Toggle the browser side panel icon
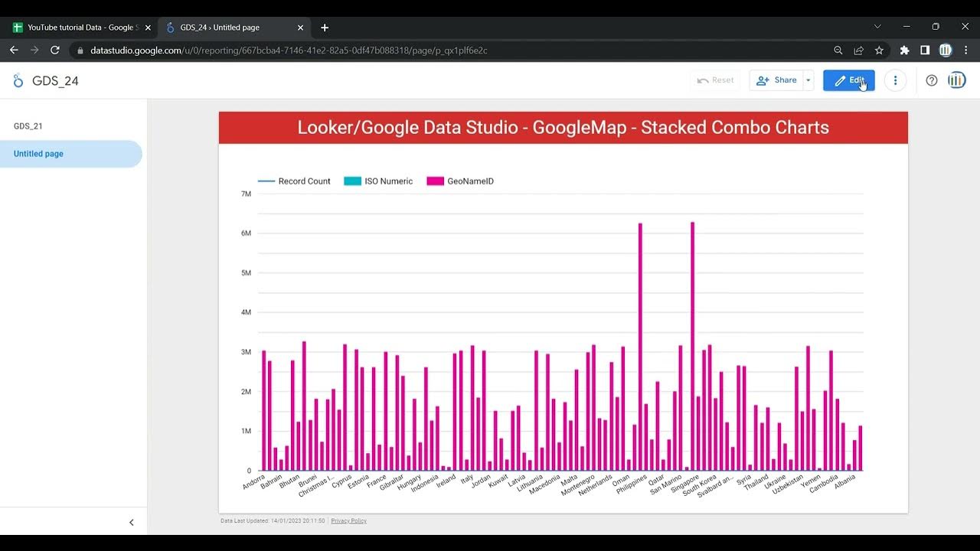Screen dimensions: 980x551 click(x=925, y=51)
